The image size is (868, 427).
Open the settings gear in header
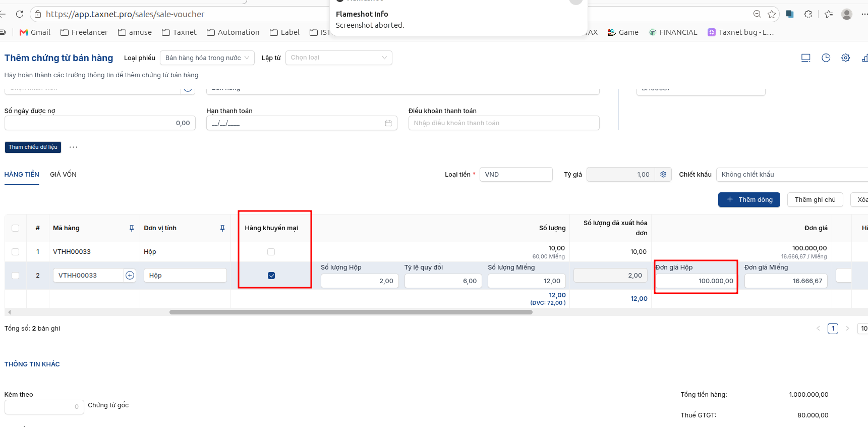(x=846, y=58)
